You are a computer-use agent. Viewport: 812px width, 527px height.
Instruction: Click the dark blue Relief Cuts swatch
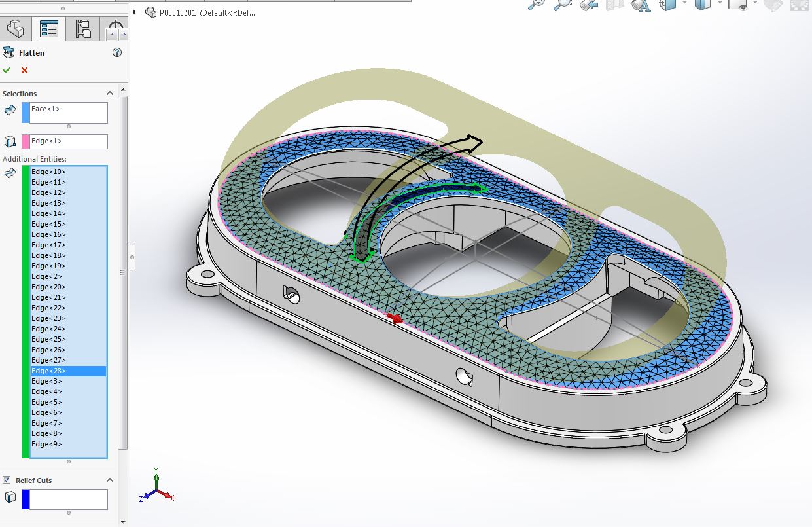pos(26,500)
